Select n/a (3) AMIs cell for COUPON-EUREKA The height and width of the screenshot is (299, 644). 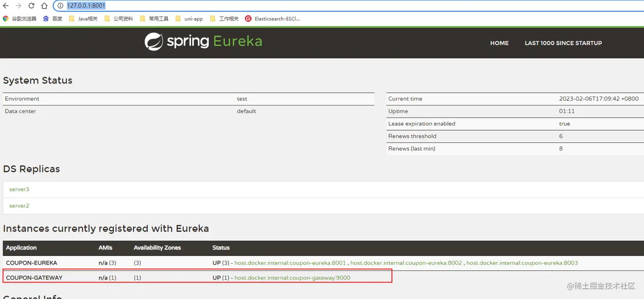[x=107, y=263]
